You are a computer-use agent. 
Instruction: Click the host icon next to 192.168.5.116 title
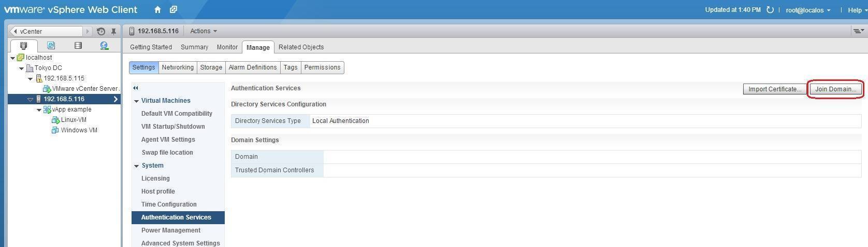point(132,31)
